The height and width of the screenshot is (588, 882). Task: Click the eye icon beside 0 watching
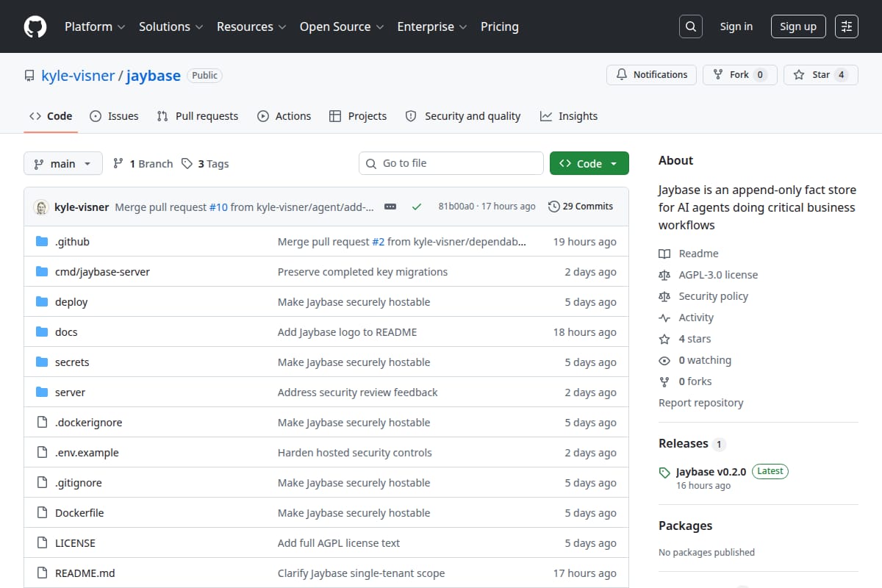(x=664, y=360)
